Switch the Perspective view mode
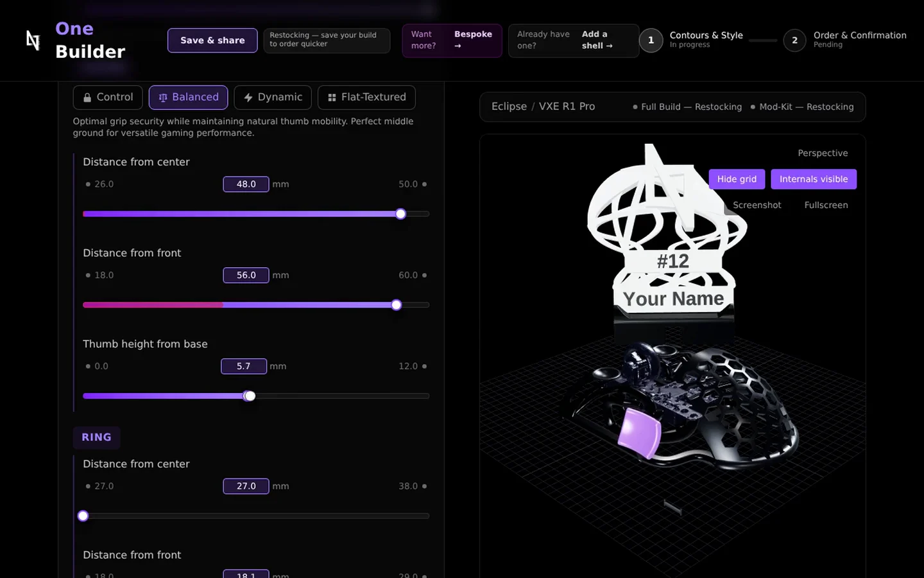 823,153
